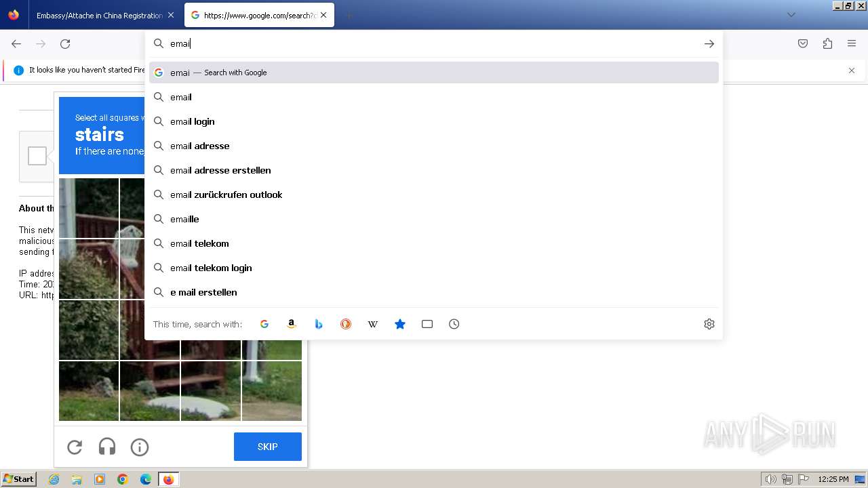The width and height of the screenshot is (868, 488).
Task: Close the google.com search tab
Action: (x=323, y=15)
